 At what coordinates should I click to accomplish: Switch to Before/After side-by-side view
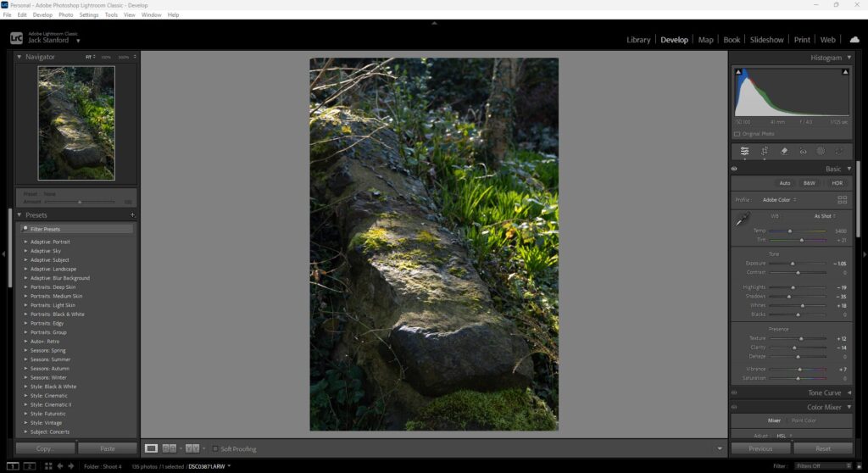pyautogui.click(x=192, y=448)
